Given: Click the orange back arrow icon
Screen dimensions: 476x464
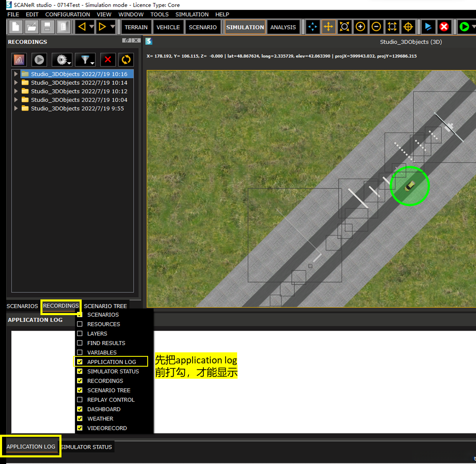Looking at the screenshot, I should (x=82, y=27).
